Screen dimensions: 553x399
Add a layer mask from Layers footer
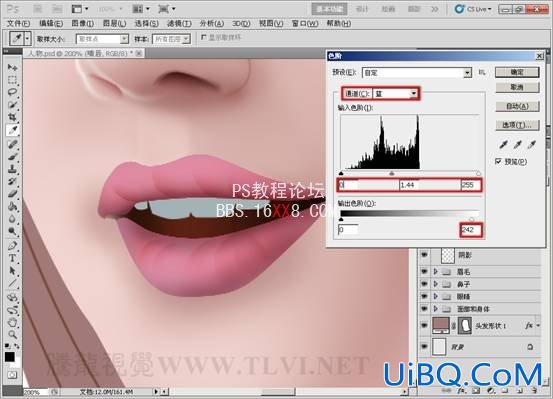pyautogui.click(x=476, y=391)
